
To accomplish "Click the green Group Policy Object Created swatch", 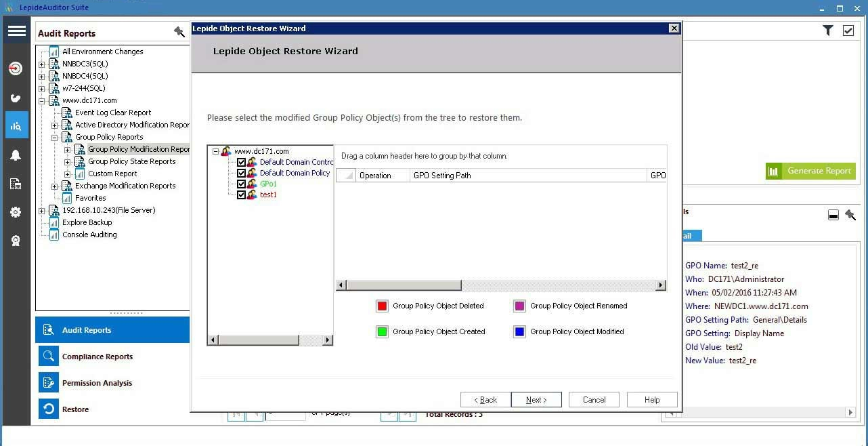I will (x=382, y=332).
